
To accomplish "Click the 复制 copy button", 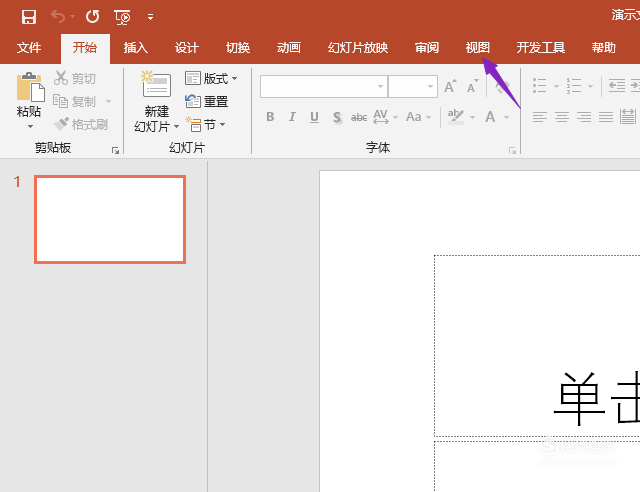I will [x=75, y=101].
